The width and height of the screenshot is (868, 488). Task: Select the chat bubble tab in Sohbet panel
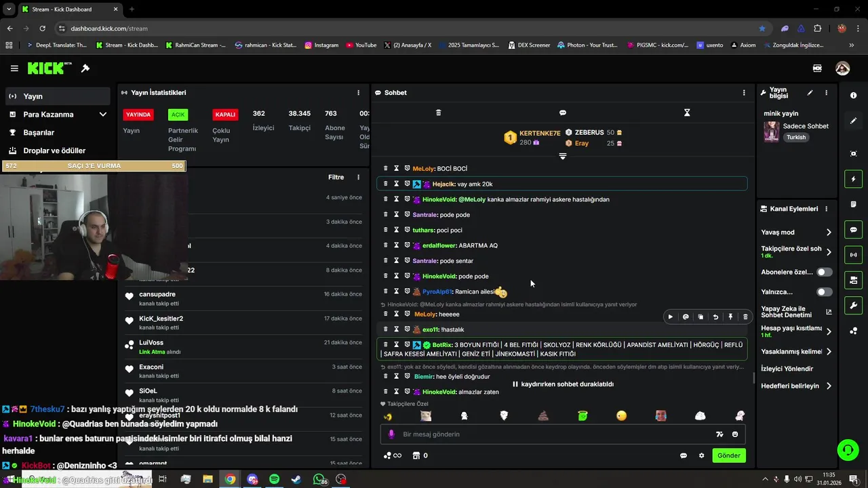[x=563, y=113]
